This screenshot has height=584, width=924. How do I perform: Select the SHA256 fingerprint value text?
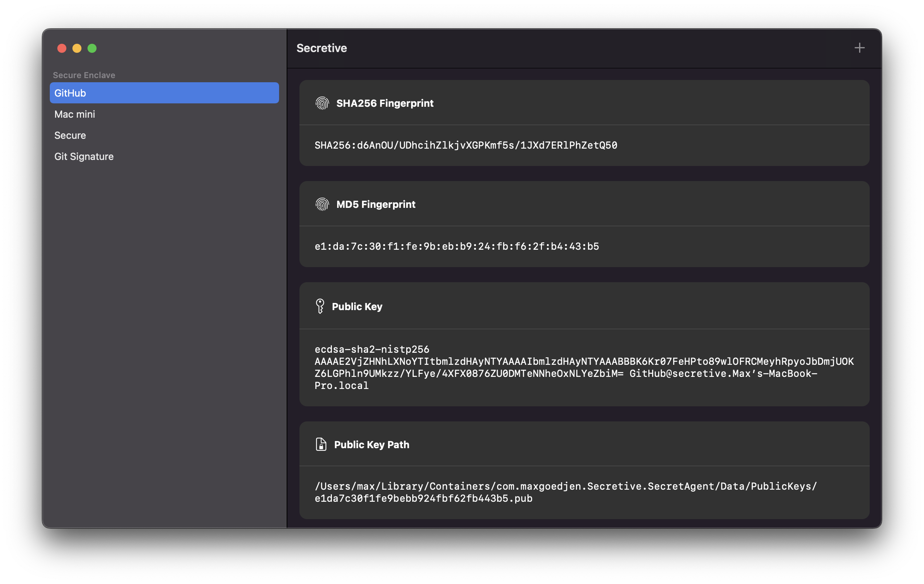pyautogui.click(x=466, y=146)
